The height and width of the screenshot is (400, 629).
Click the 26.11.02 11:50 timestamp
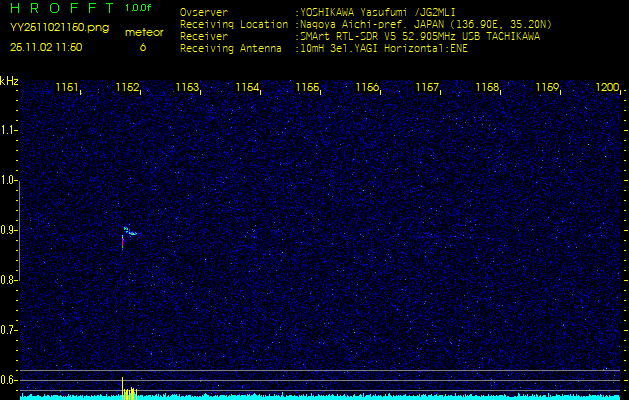46,47
